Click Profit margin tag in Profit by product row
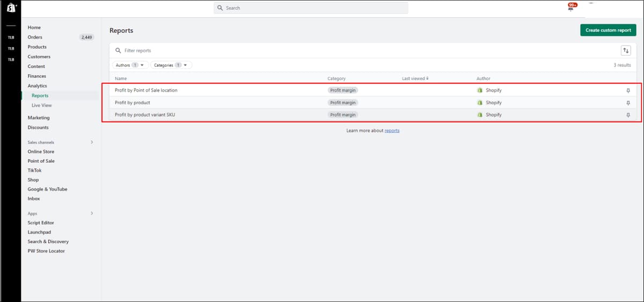 [343, 103]
